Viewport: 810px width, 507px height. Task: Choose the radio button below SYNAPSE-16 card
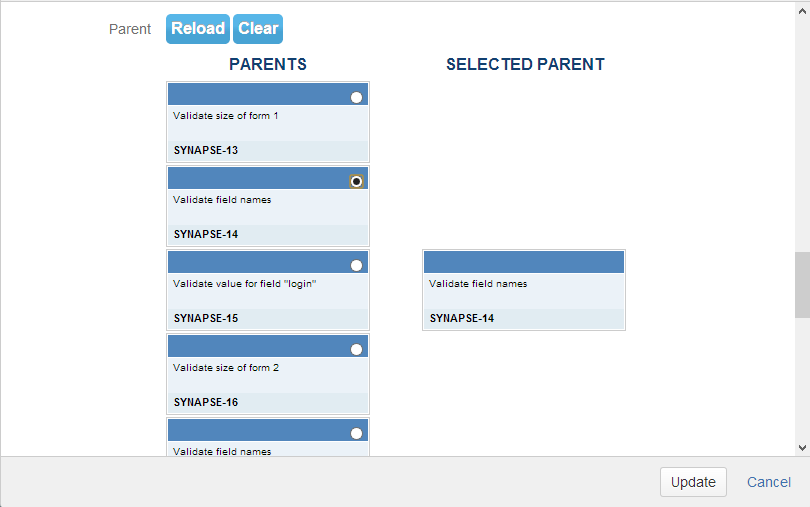coord(357,433)
